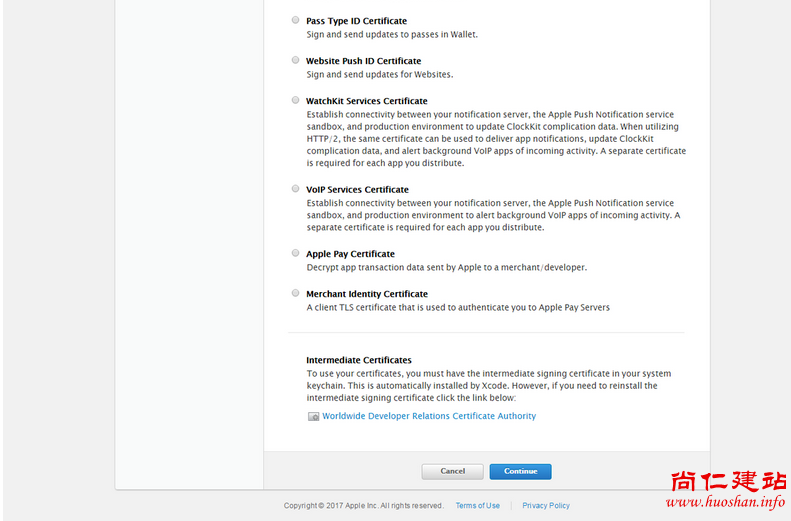Choose the Merchant Identity Certificate radio button

[x=295, y=293]
